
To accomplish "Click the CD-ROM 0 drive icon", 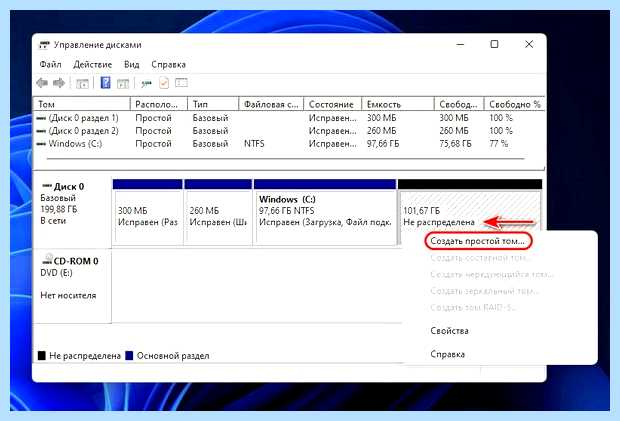I will coord(47,260).
